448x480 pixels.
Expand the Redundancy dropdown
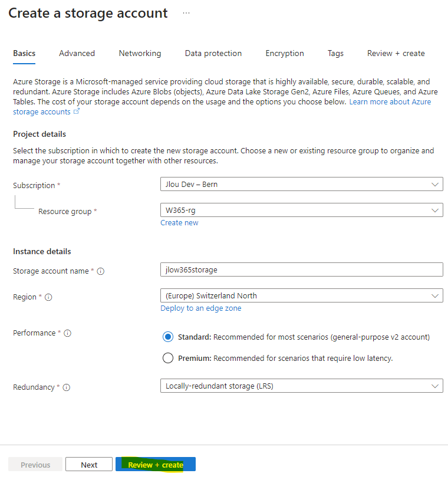tap(301, 386)
